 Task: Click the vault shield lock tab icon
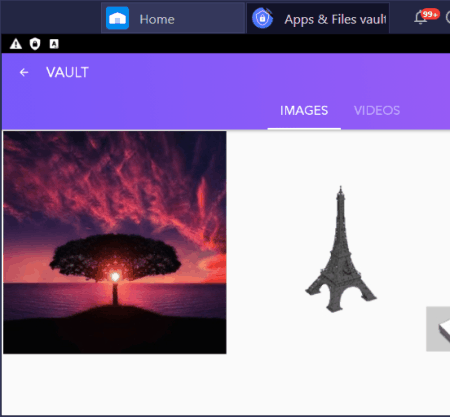coord(262,19)
